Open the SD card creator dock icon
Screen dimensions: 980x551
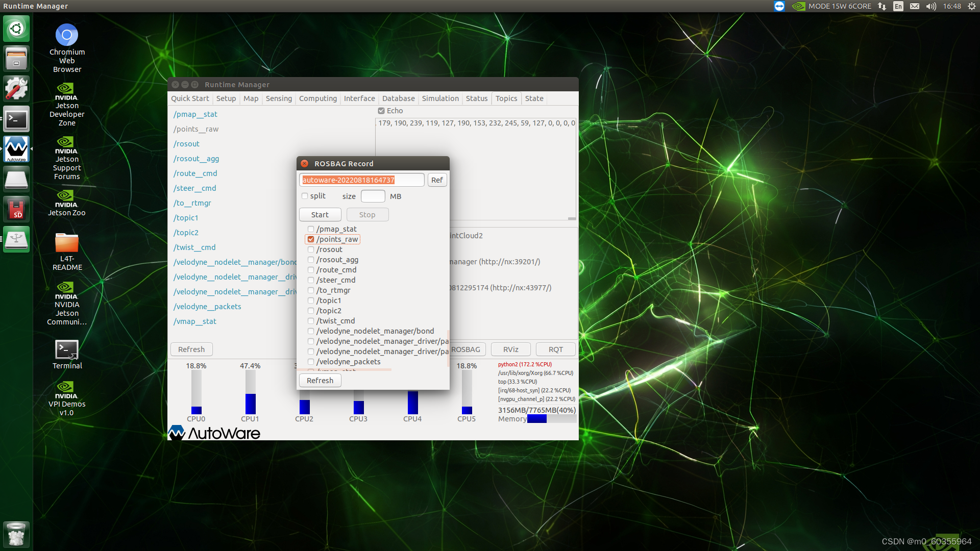coord(16,209)
